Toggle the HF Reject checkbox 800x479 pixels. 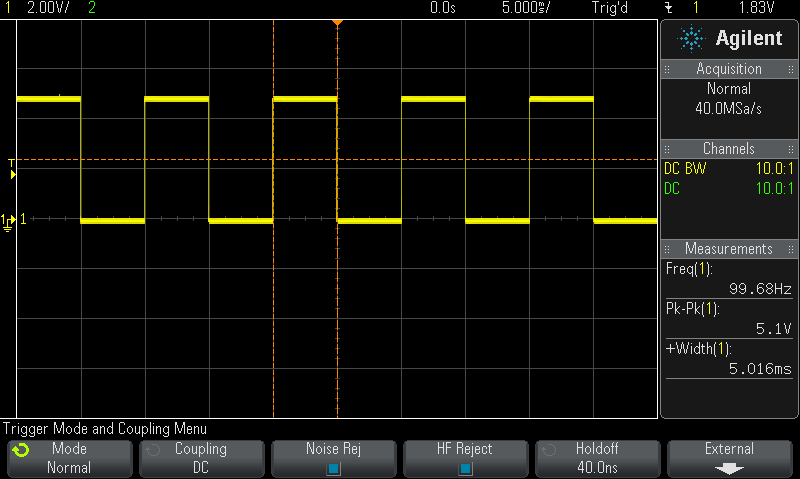click(466, 467)
